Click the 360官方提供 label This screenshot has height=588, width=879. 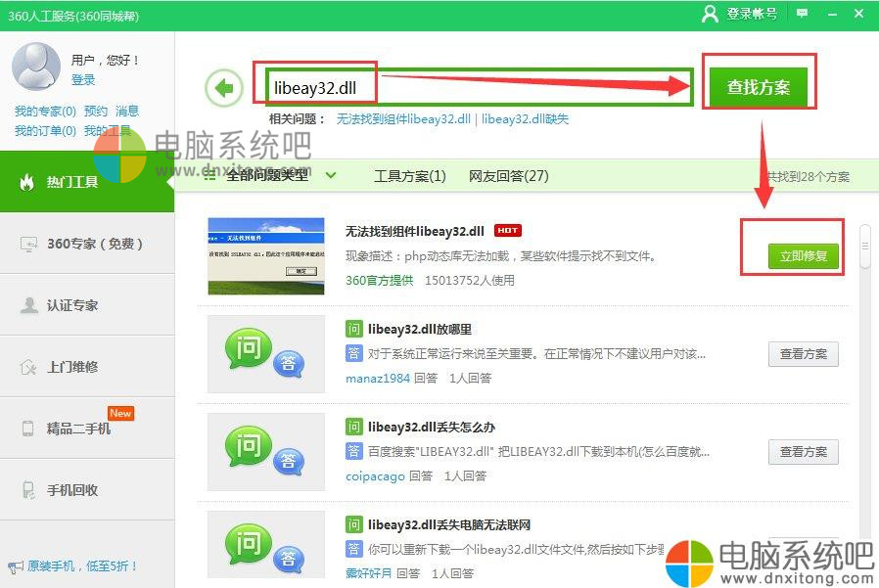(x=380, y=280)
